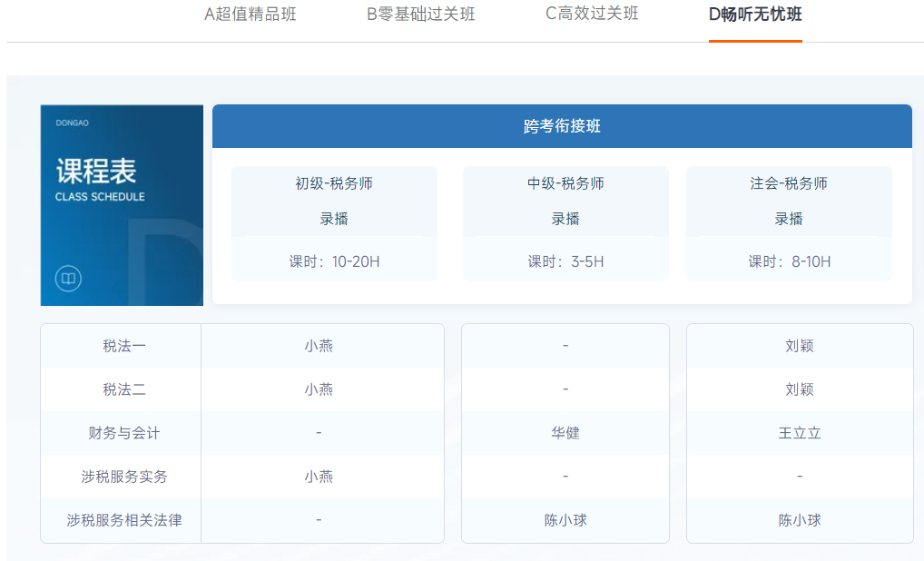Click teacher 王立立 in the table
This screenshot has height=561, width=924.
click(800, 433)
